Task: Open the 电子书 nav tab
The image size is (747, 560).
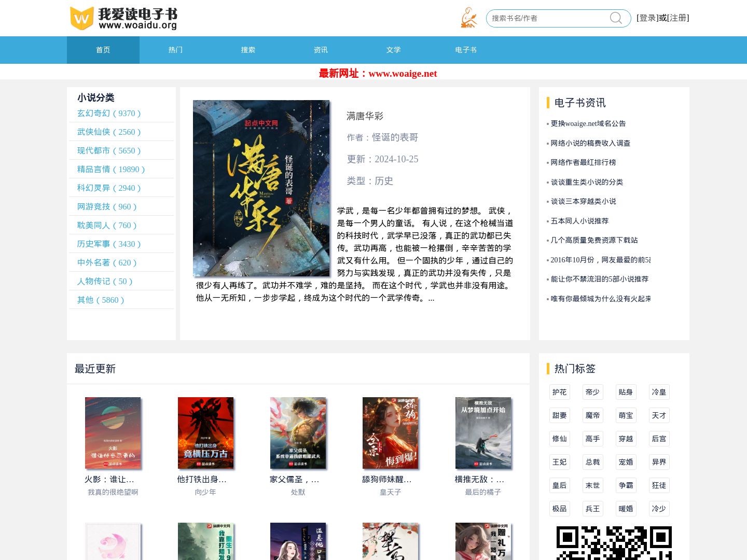Action: pyautogui.click(x=466, y=50)
